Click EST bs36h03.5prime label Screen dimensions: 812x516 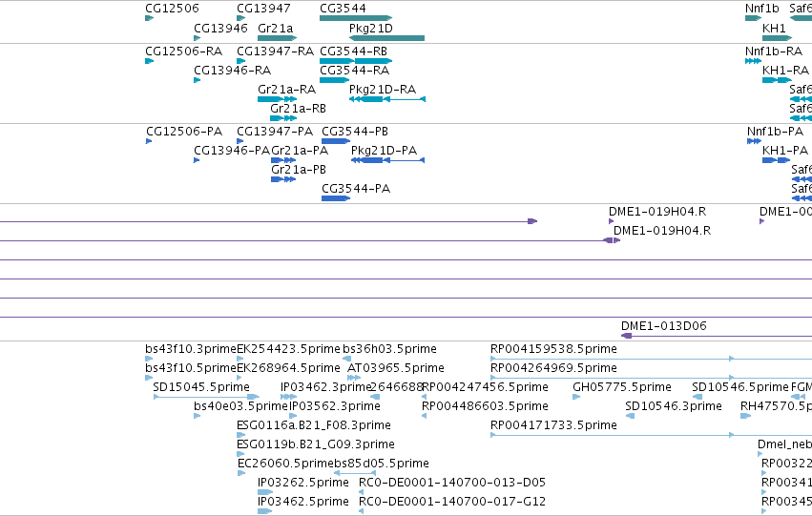point(390,349)
